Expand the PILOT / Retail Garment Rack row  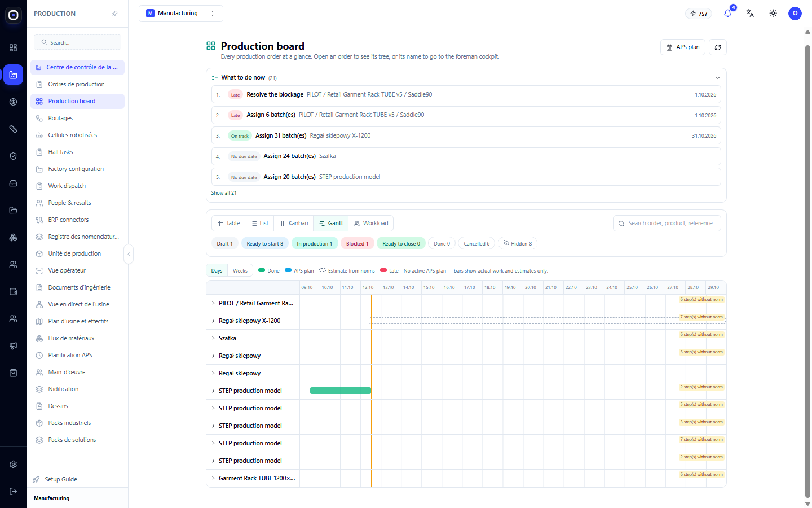coord(213,304)
